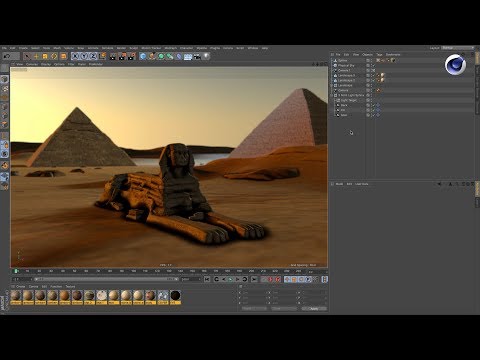This screenshot has height=360, width=480.
Task: Collapse the 3 Point Light group
Action: tap(332, 95)
